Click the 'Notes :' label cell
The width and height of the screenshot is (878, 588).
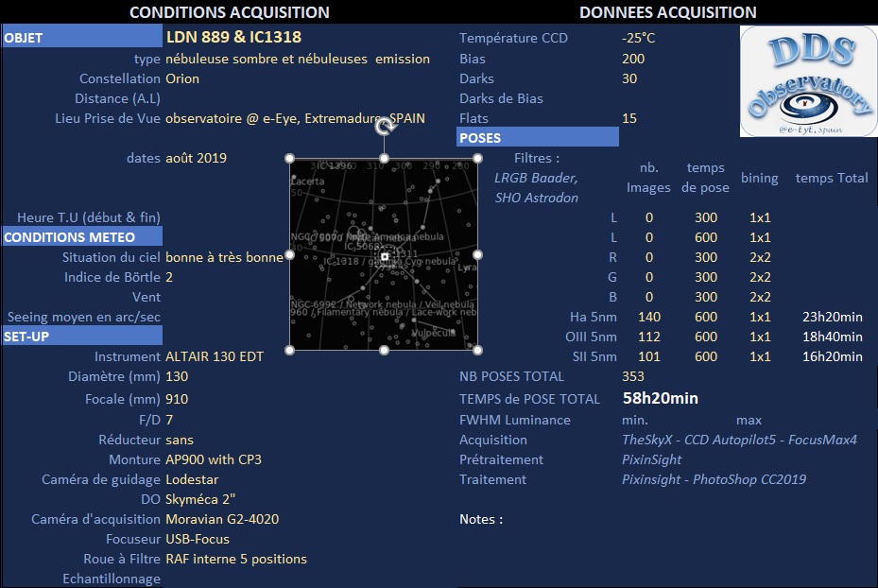tap(481, 519)
